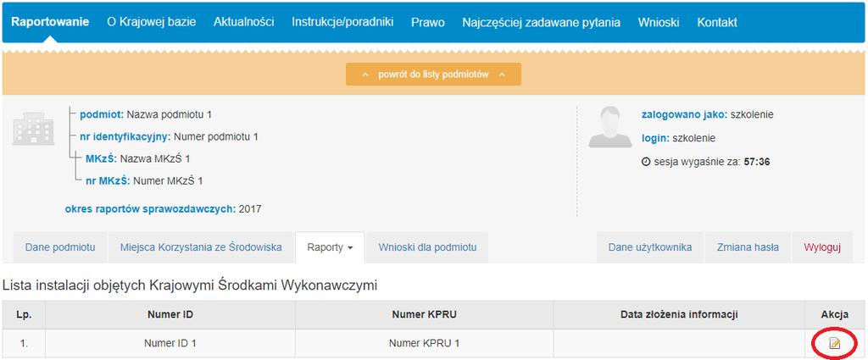The height and width of the screenshot is (360, 868).
Task: Open the Kontakt page
Action: click(717, 23)
